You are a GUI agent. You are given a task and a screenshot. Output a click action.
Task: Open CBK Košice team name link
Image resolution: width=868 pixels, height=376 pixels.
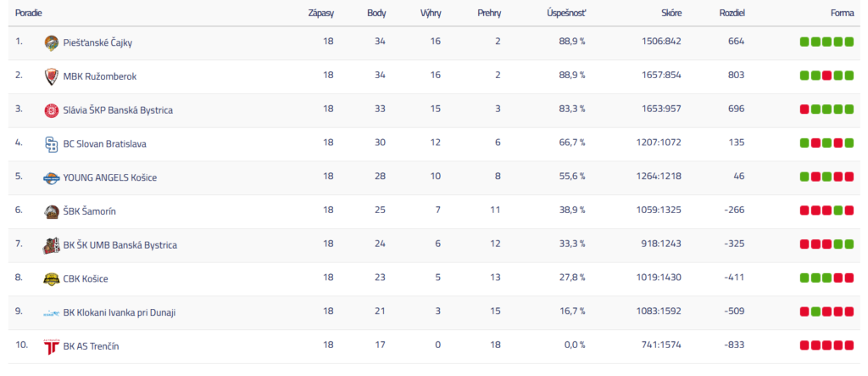(x=86, y=278)
